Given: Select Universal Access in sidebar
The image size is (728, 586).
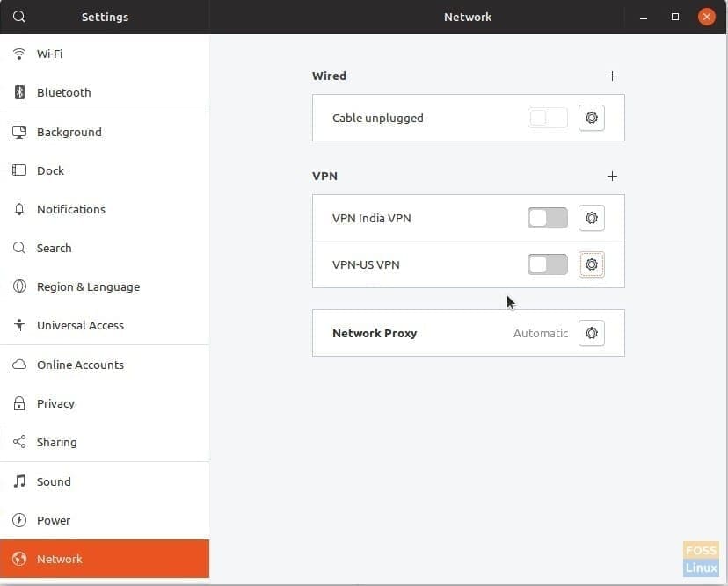Looking at the screenshot, I should 105,325.
